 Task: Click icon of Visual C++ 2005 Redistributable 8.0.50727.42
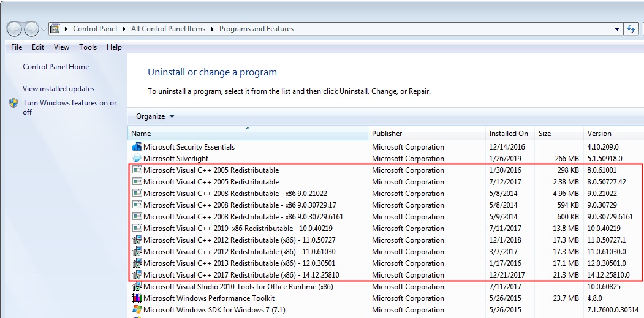click(x=137, y=181)
